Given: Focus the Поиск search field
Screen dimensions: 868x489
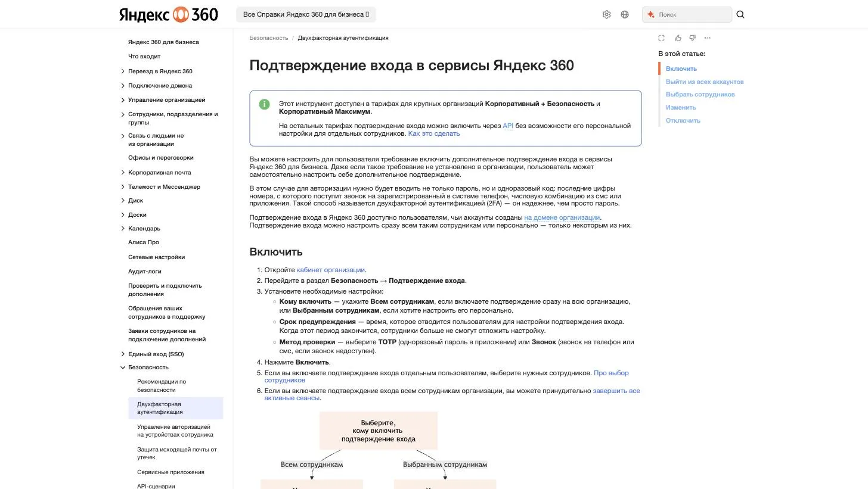Looking at the screenshot, I should [x=687, y=14].
